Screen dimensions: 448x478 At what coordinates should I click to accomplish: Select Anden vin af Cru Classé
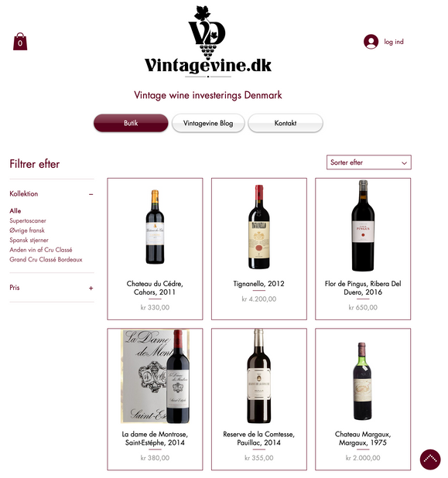point(41,250)
